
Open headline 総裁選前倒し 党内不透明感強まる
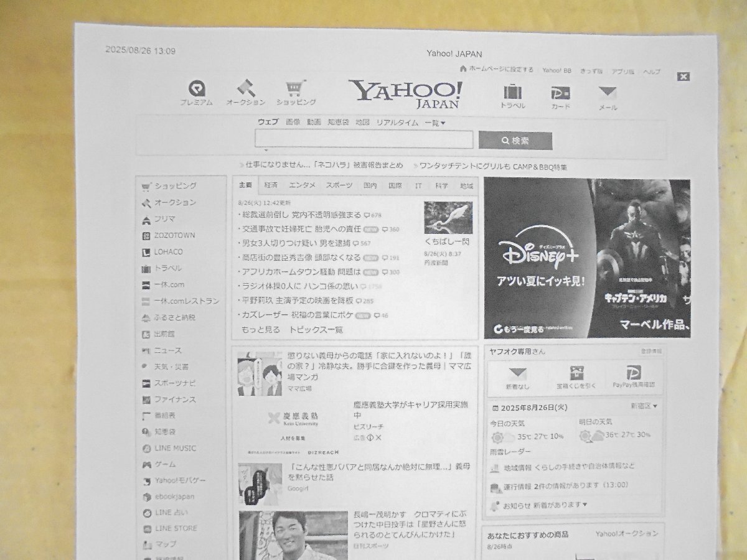(x=301, y=215)
